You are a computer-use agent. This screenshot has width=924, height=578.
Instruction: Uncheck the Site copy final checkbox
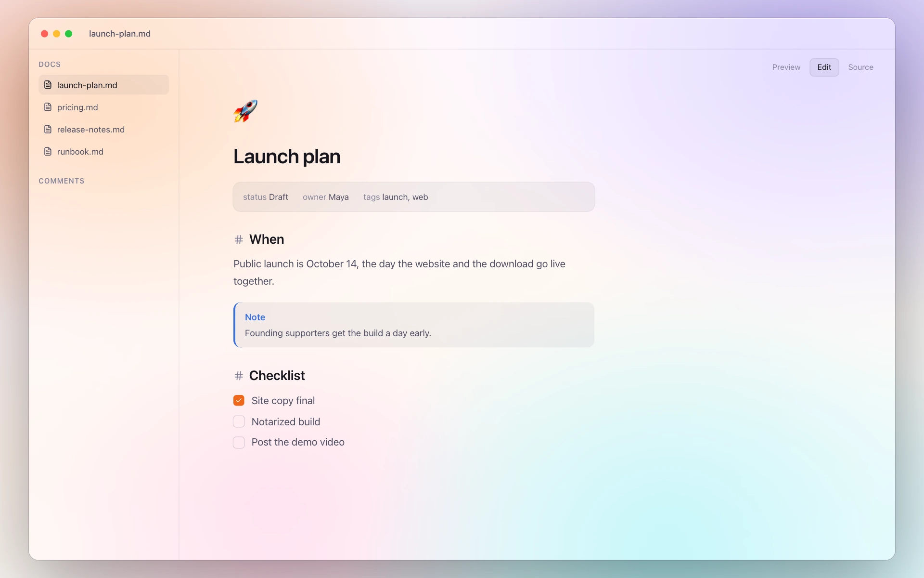pos(239,400)
